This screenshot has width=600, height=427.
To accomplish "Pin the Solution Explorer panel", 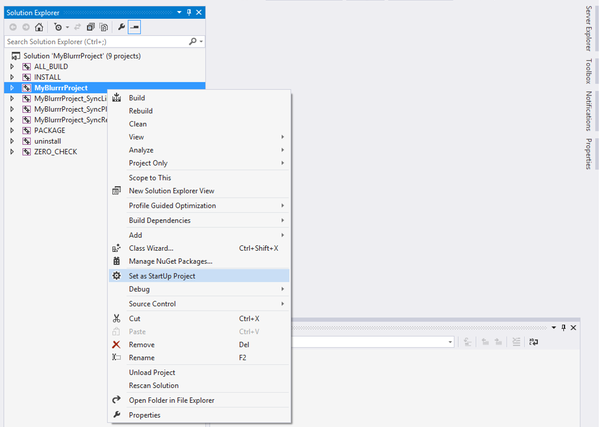I will 188,11.
